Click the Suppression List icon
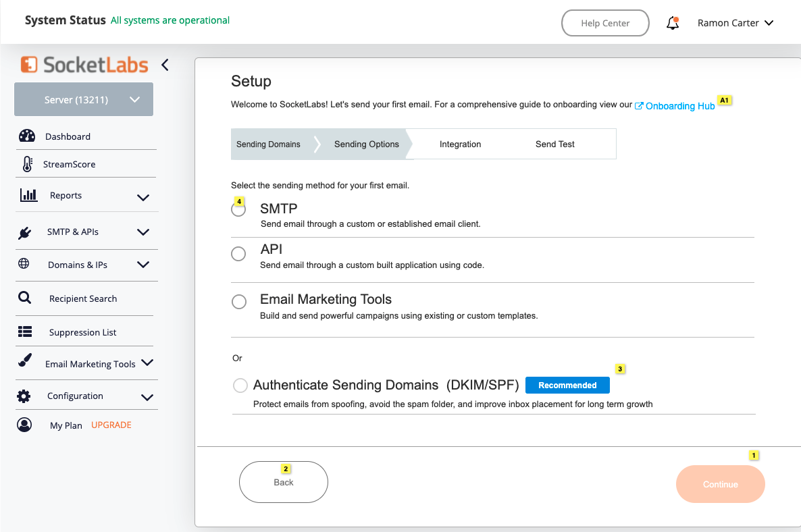 (25, 332)
